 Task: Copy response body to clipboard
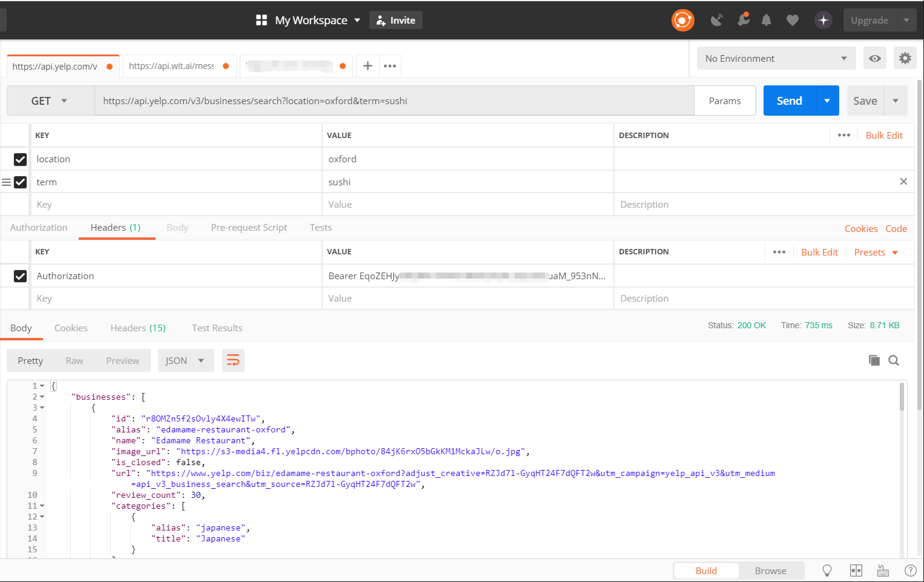tap(874, 360)
